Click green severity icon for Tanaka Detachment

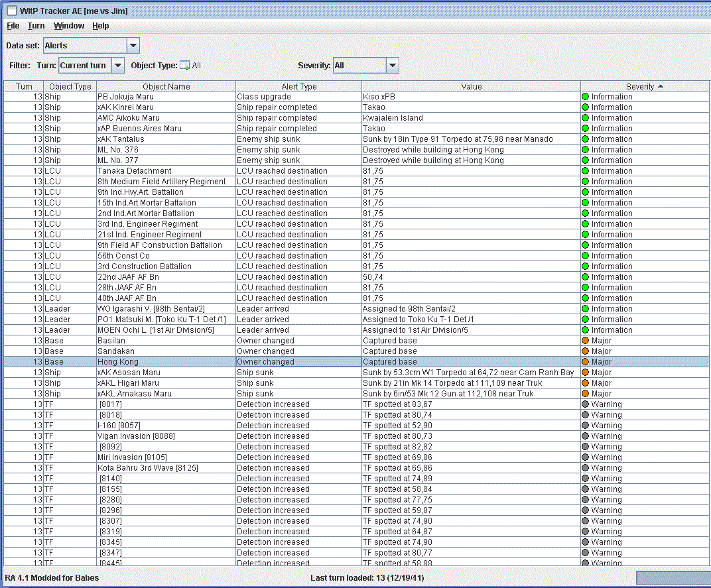(586, 171)
